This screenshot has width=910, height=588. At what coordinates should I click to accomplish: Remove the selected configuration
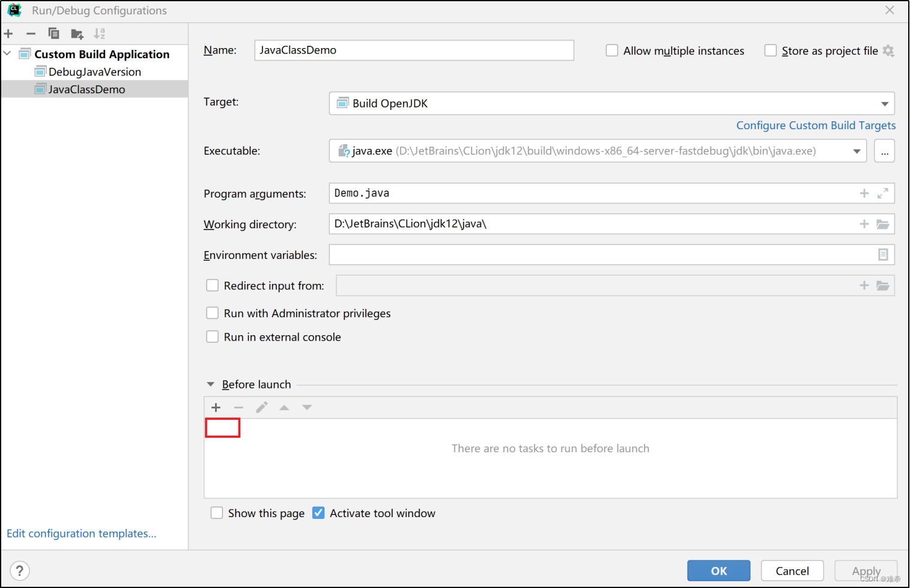point(31,34)
